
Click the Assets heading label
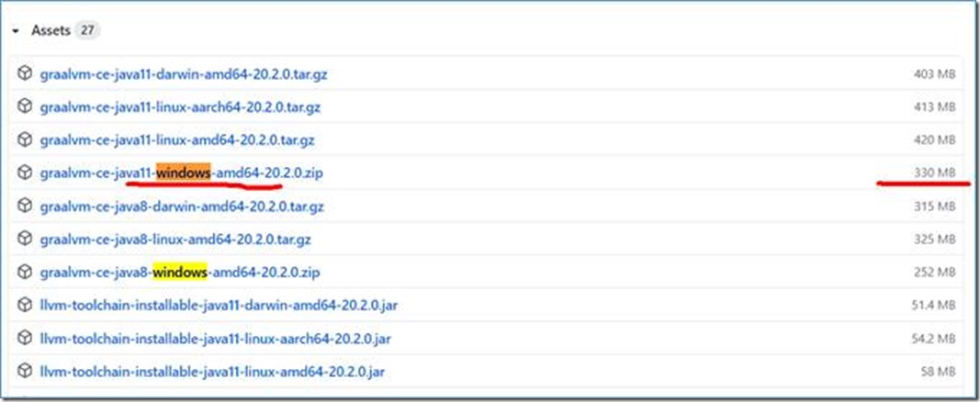(51, 30)
